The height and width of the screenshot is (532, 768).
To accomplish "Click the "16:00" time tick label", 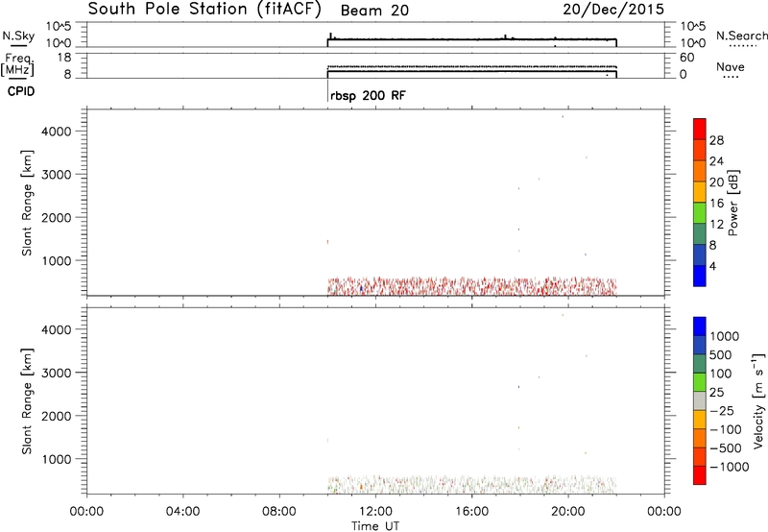I will pos(471,512).
